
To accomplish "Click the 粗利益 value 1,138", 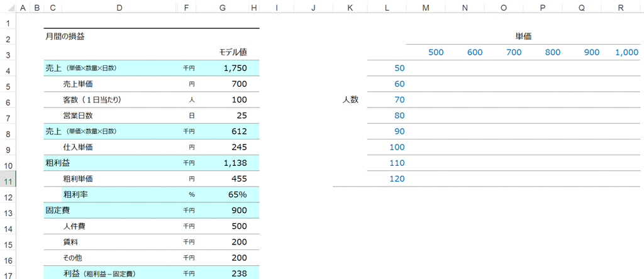I will click(222, 163).
